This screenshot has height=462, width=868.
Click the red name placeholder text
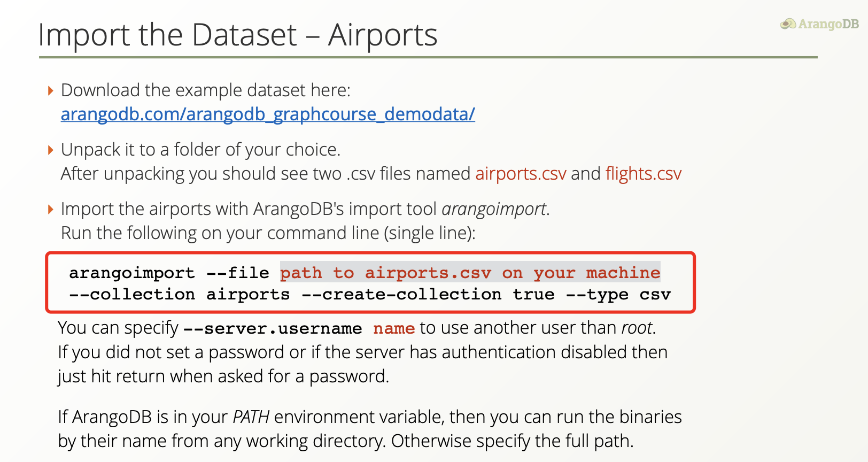tap(394, 328)
